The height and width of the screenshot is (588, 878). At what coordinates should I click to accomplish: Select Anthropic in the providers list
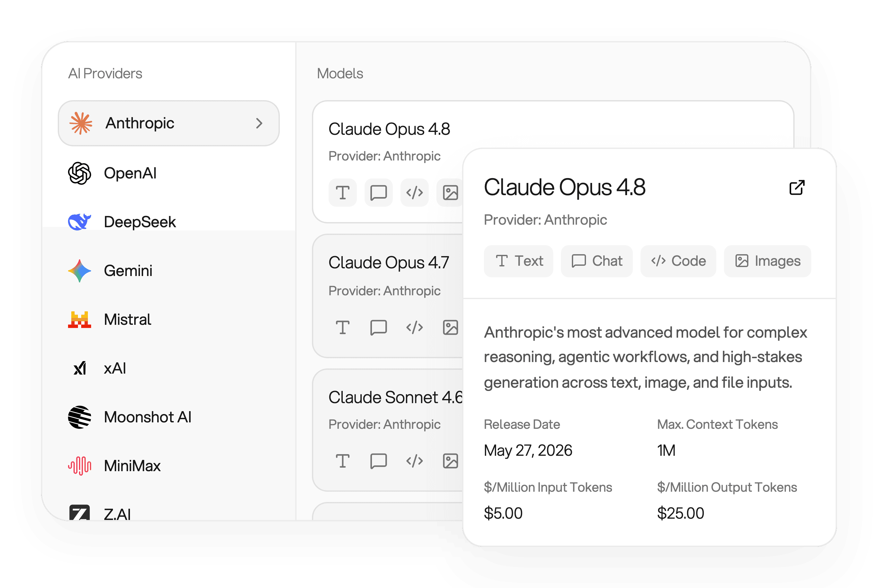click(169, 123)
